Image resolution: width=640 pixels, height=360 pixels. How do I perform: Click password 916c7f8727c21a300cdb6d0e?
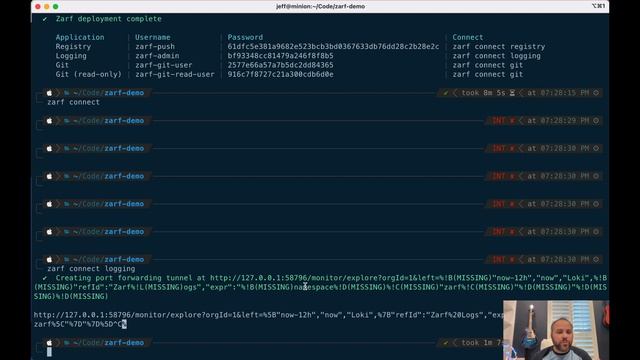[280, 74]
